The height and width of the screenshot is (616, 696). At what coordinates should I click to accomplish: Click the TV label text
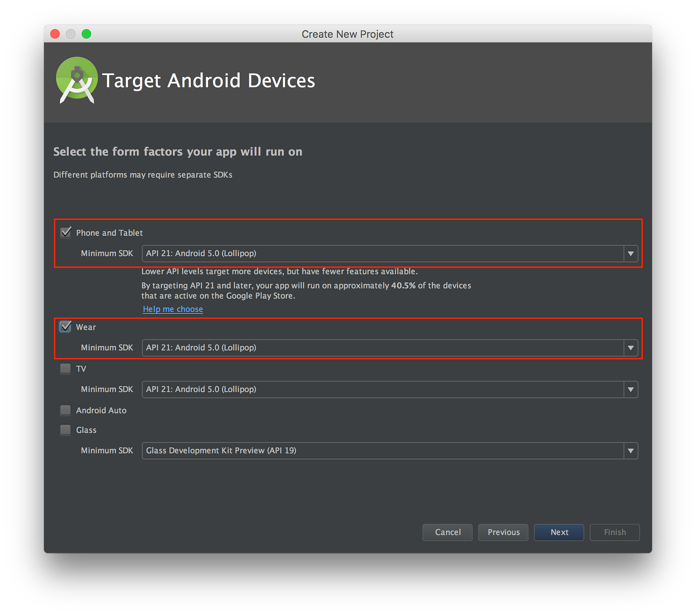click(81, 369)
